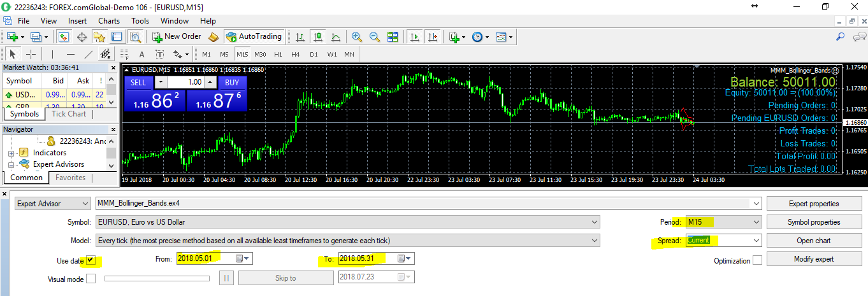Toggle the Terminal panel icon
868x296 pixels.
pos(117,36)
